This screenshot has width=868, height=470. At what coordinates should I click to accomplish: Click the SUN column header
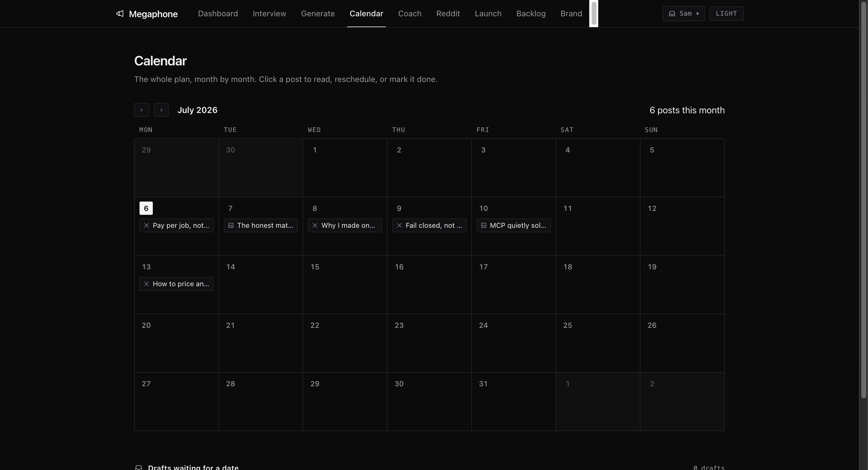tap(651, 130)
